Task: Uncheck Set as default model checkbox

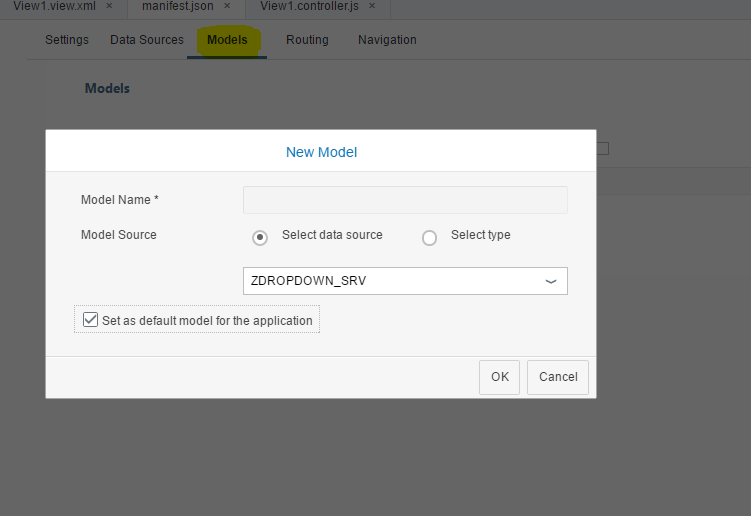Action: (x=91, y=320)
